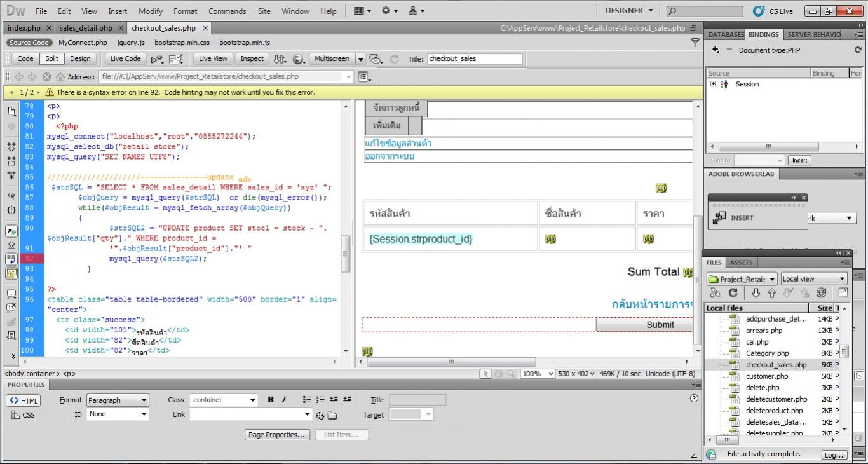Click the Collapse Full Tag coding icon

click(x=11, y=147)
